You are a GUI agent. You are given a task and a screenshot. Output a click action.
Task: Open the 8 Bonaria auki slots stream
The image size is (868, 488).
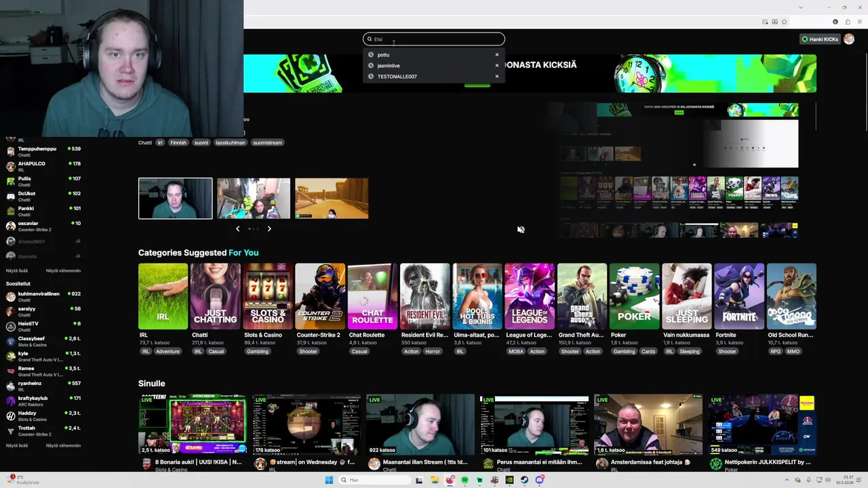193,425
